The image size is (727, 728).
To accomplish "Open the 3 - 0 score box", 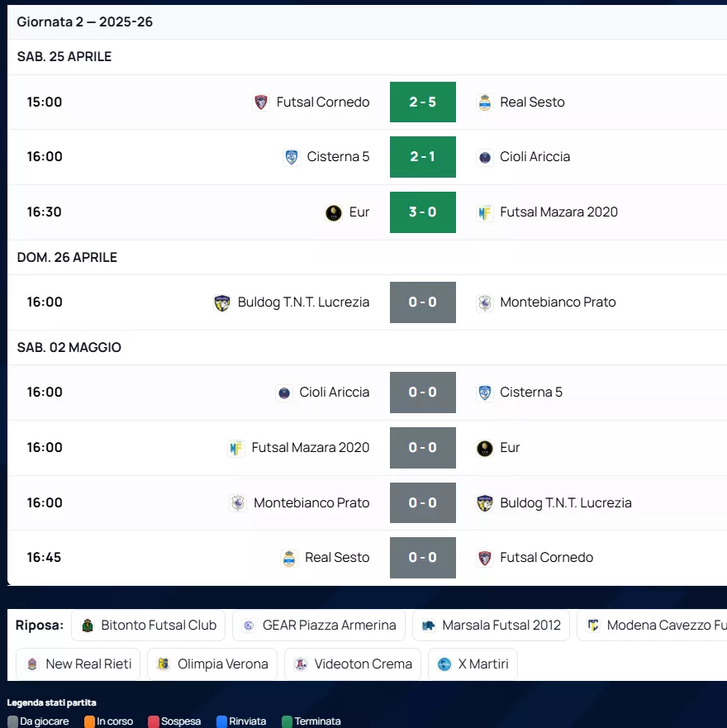I will tap(422, 212).
